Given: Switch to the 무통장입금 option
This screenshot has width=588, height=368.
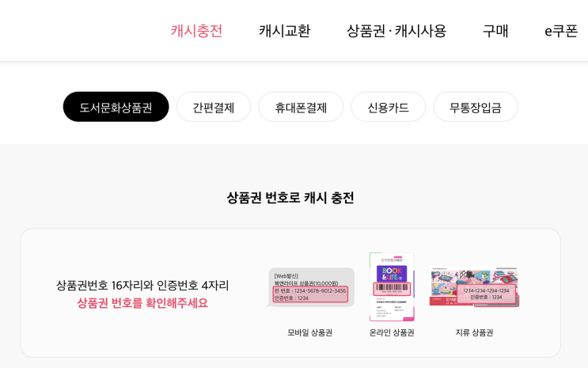Looking at the screenshot, I should pos(476,107).
